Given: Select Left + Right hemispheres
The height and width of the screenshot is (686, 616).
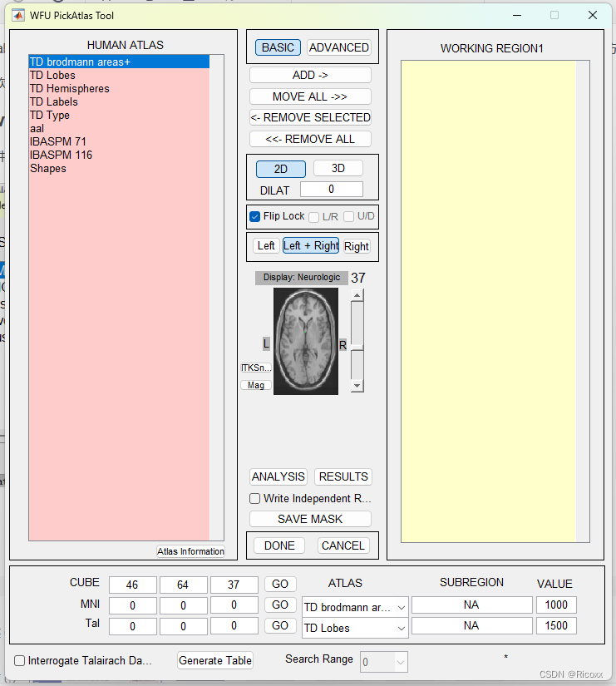Looking at the screenshot, I should (x=311, y=245).
